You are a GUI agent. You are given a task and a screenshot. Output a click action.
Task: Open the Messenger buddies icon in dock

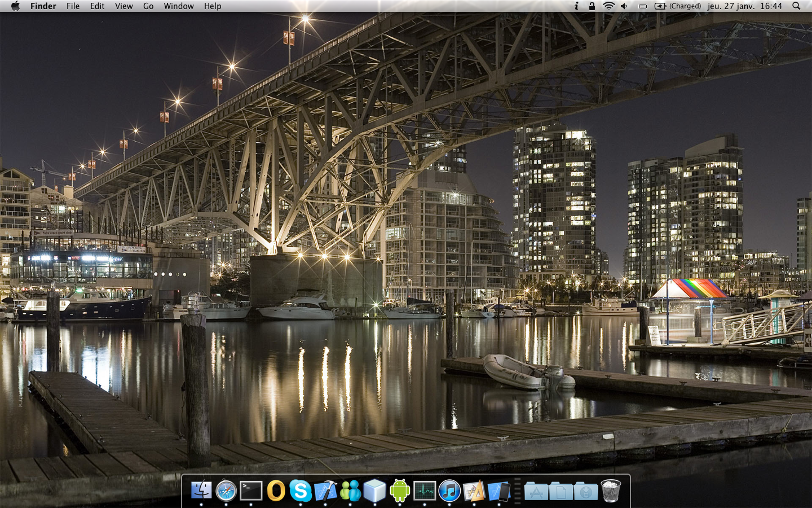pyautogui.click(x=350, y=491)
